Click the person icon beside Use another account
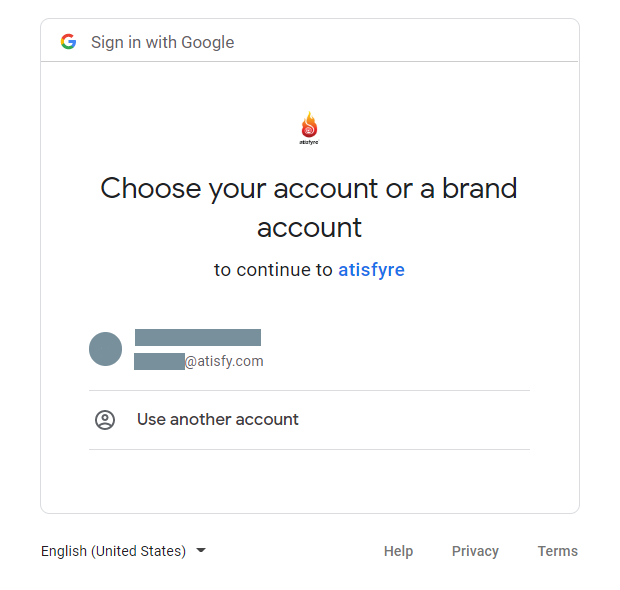 105,420
